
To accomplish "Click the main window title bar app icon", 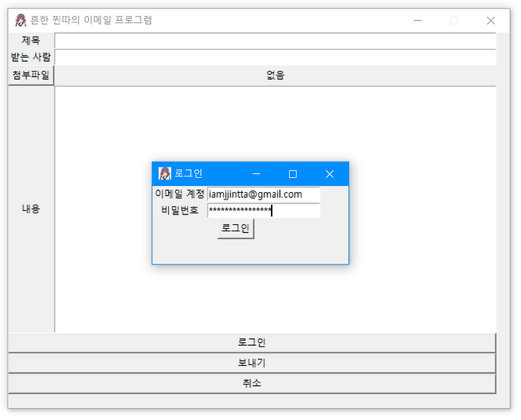I will tap(21, 20).
